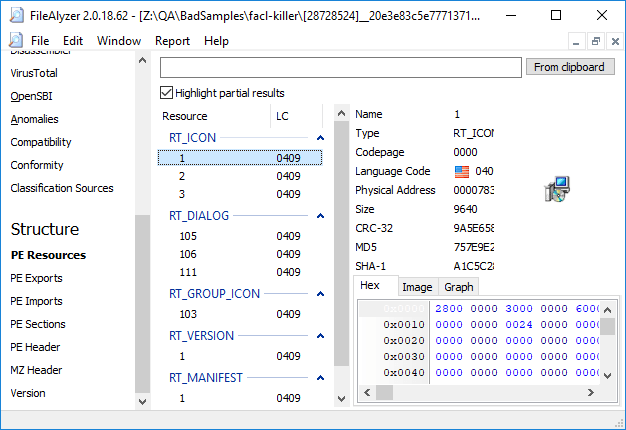Screen dimensions: 626x430
Task: Open the Conformity page
Action: point(37,165)
